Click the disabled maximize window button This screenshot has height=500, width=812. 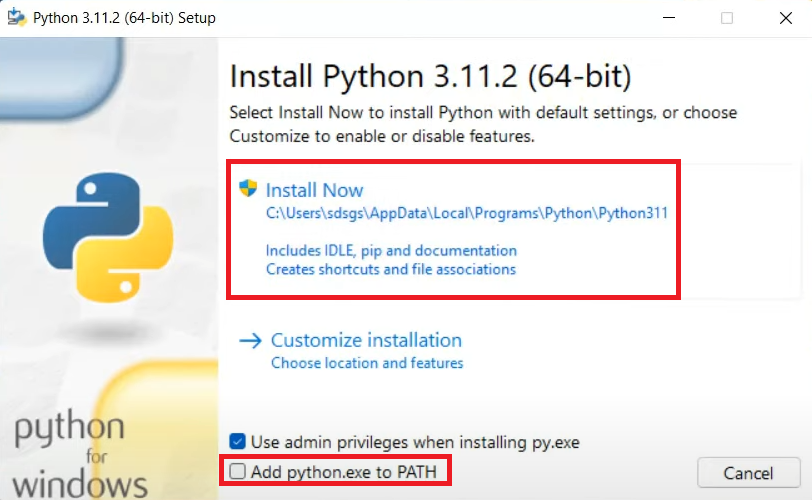pyautogui.click(x=727, y=18)
